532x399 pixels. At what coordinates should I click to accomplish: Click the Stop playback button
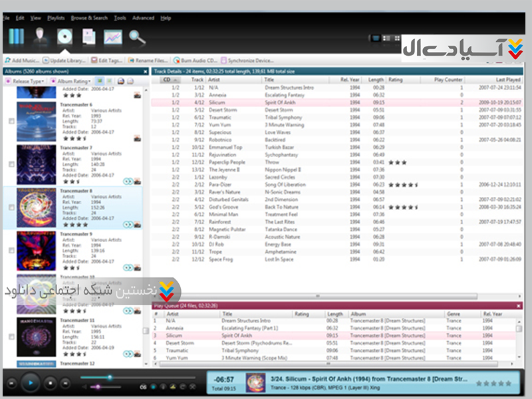[49, 383]
